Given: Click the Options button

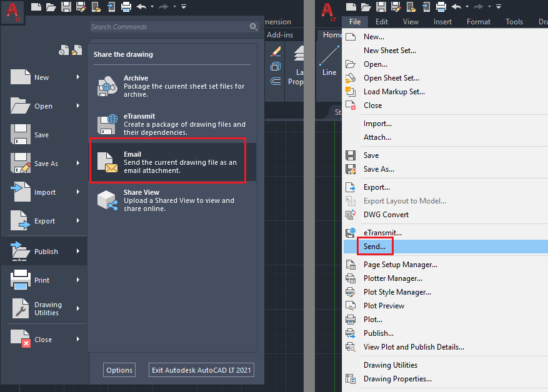Looking at the screenshot, I should point(119,370).
